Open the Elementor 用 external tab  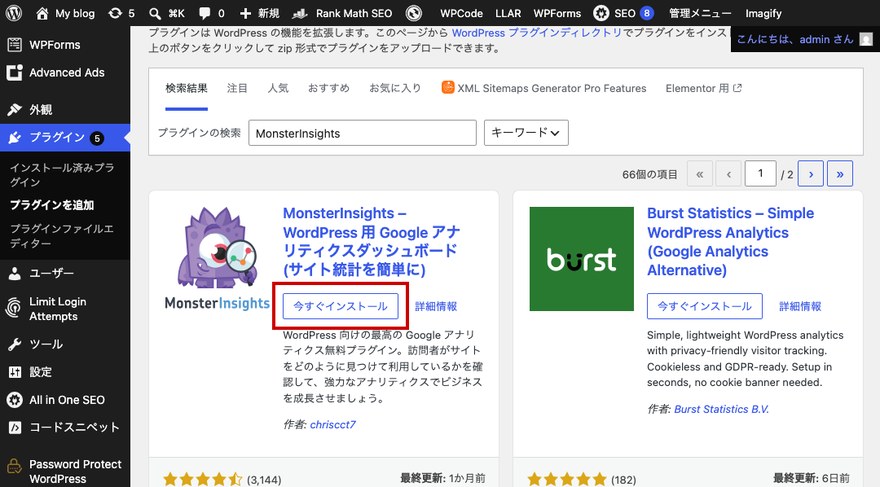[703, 88]
